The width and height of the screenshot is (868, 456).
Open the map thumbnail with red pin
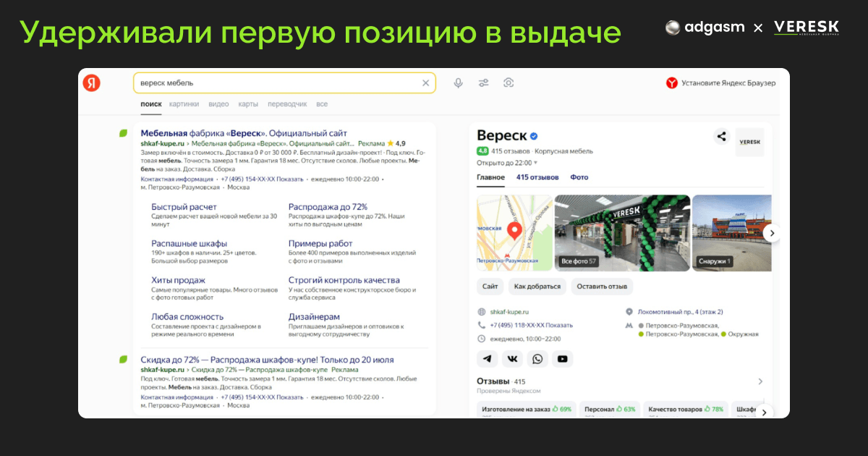click(x=514, y=233)
